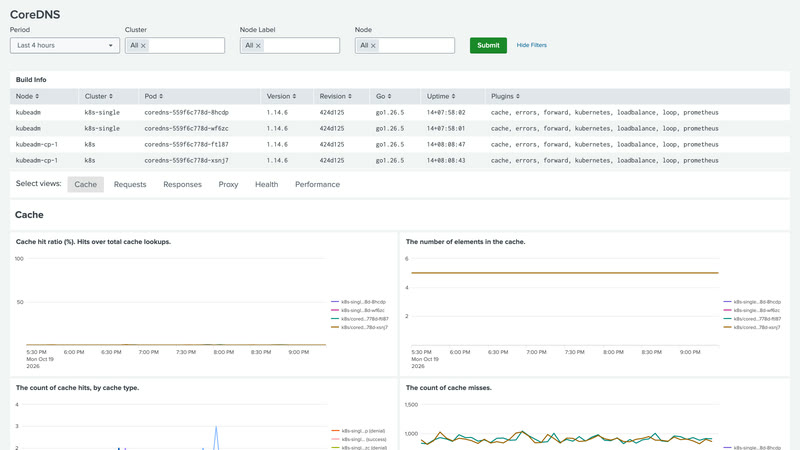The image size is (800, 450).
Task: Open the Health view tab
Action: click(x=266, y=184)
